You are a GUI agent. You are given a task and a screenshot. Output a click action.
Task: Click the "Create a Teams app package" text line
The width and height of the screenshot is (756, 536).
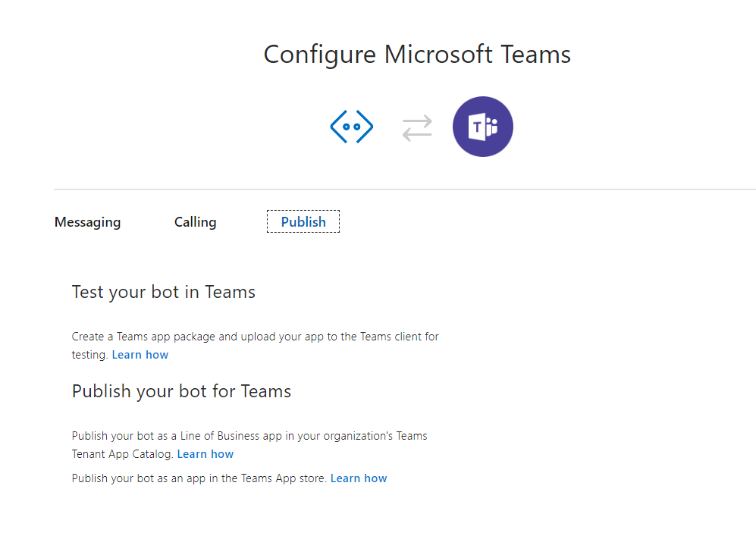(255, 337)
